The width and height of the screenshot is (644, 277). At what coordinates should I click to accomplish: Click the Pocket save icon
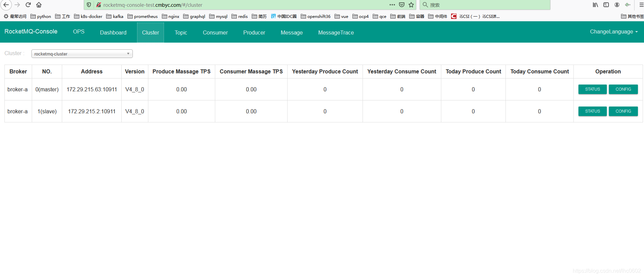[402, 5]
